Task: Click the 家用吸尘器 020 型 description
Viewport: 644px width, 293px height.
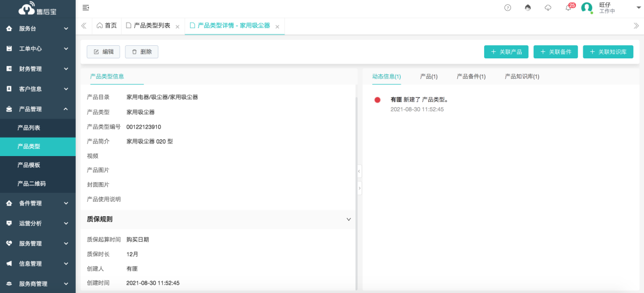Action: coord(150,141)
